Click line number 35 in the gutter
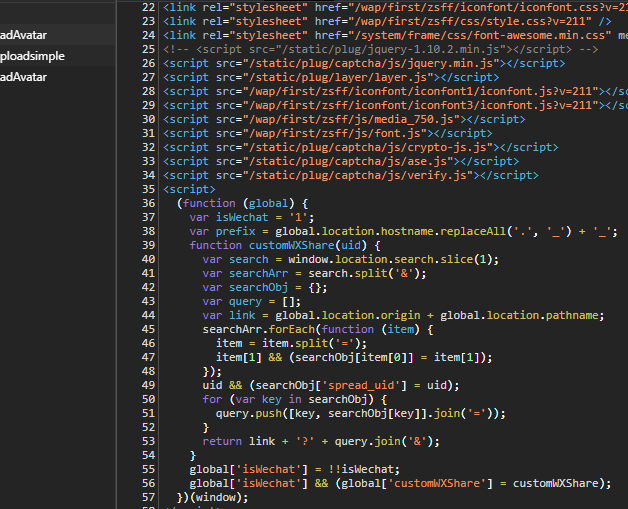The height and width of the screenshot is (509, 628). coord(149,189)
